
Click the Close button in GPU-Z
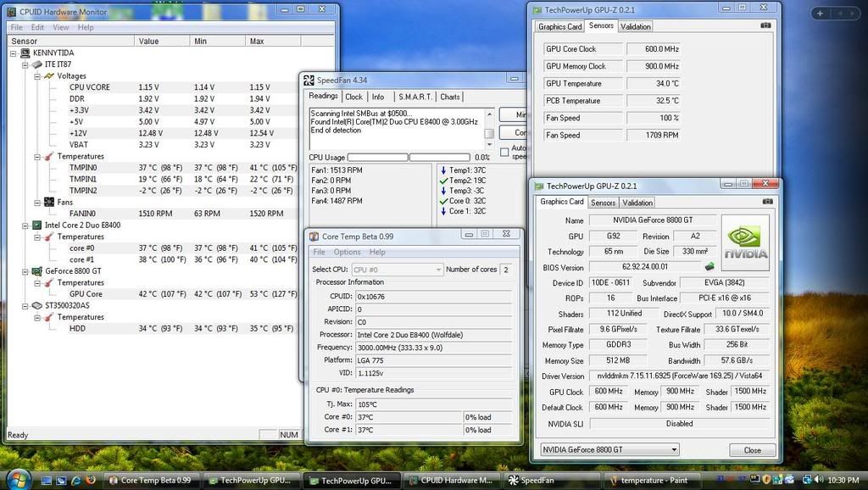click(x=751, y=450)
